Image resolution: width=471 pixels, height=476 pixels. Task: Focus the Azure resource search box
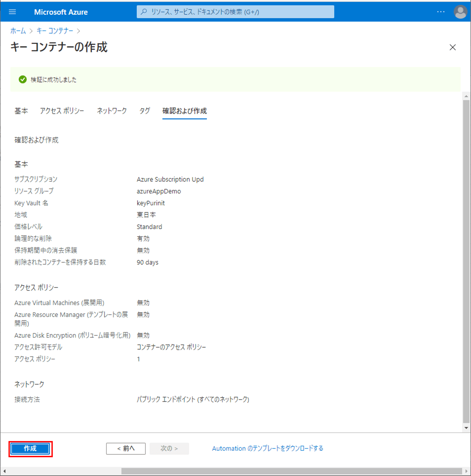click(x=235, y=12)
